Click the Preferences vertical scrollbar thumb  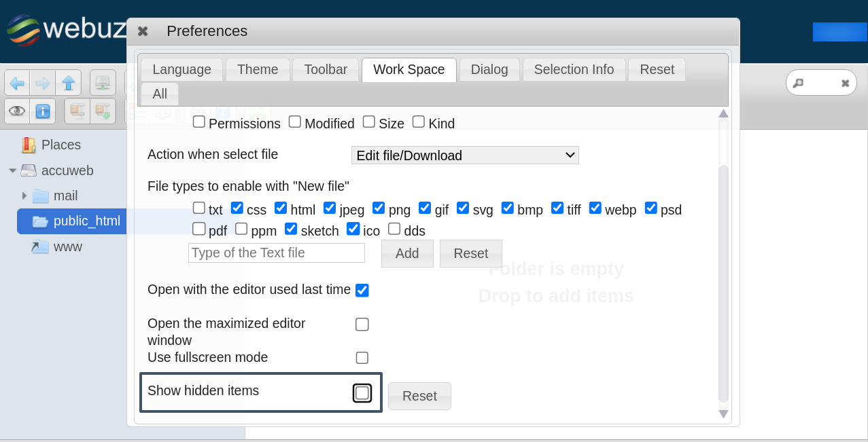(723, 282)
